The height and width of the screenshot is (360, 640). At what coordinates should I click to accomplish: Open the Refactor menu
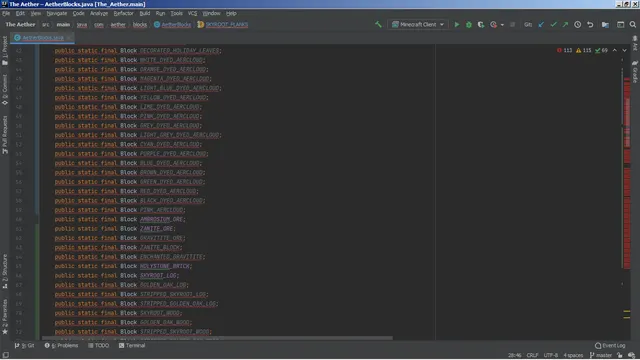[x=123, y=13]
